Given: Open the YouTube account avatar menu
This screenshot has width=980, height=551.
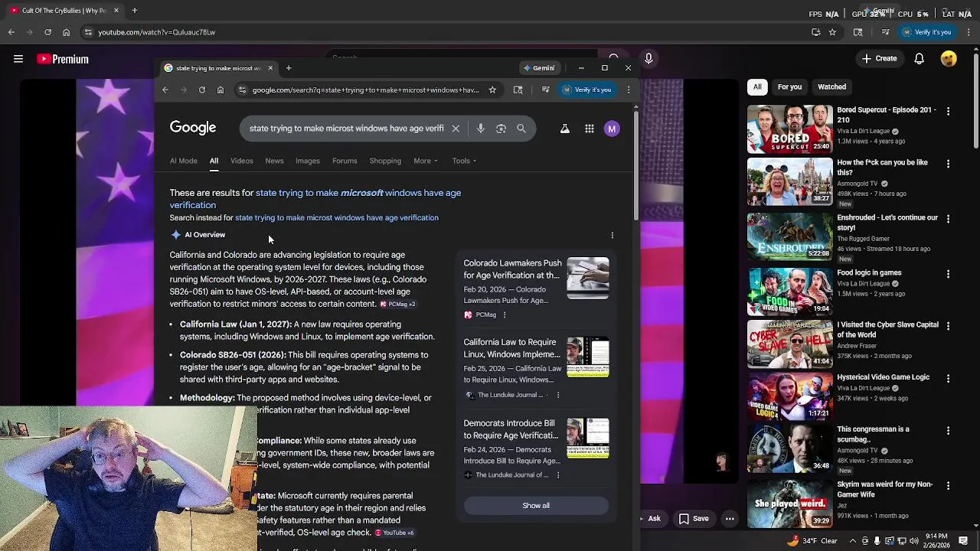Looking at the screenshot, I should click(x=949, y=59).
